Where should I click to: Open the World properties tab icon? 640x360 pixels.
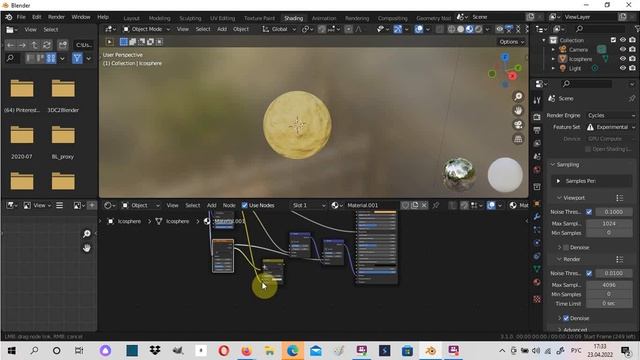537,169
